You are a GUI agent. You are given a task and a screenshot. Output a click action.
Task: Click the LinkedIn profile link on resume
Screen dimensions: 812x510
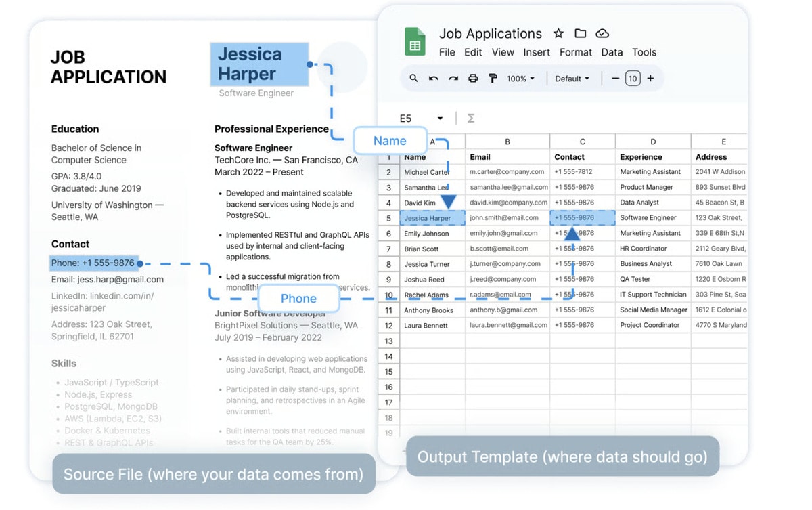(103, 301)
